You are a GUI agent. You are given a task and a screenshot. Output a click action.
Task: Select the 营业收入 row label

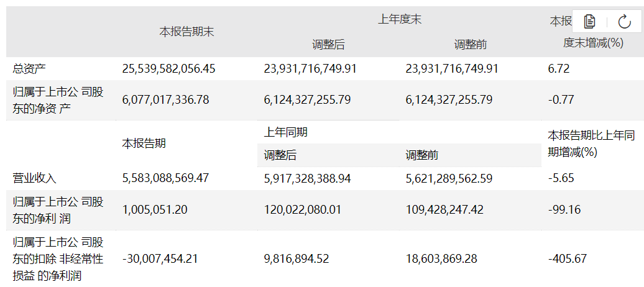coord(35,178)
